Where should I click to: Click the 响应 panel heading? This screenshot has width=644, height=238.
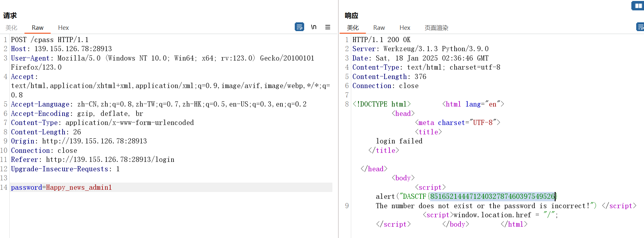click(352, 15)
